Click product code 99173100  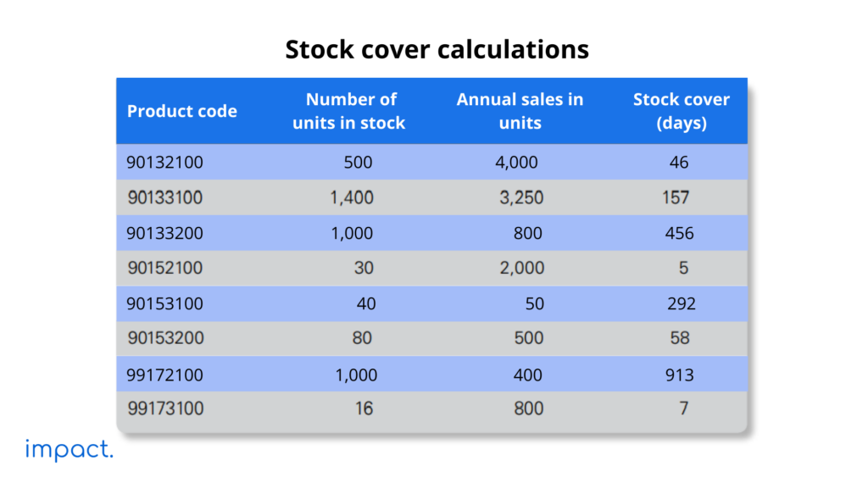pyautogui.click(x=165, y=408)
